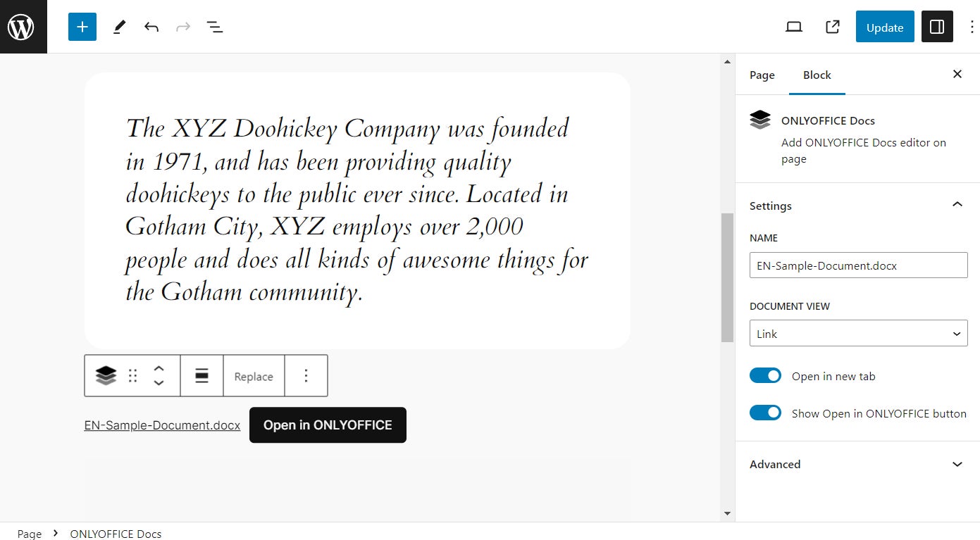Collapse the Settings section
Screen dimensions: 980x540
tap(957, 205)
